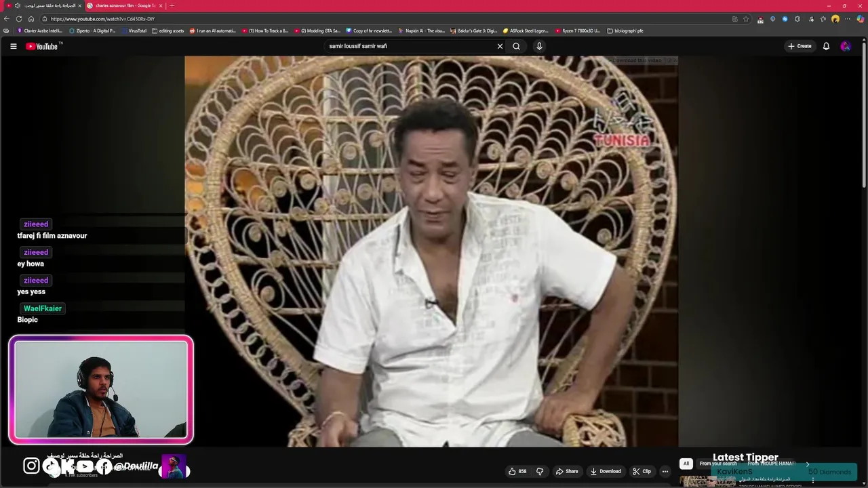Open the Napkin AI bookmark

pyautogui.click(x=422, y=30)
